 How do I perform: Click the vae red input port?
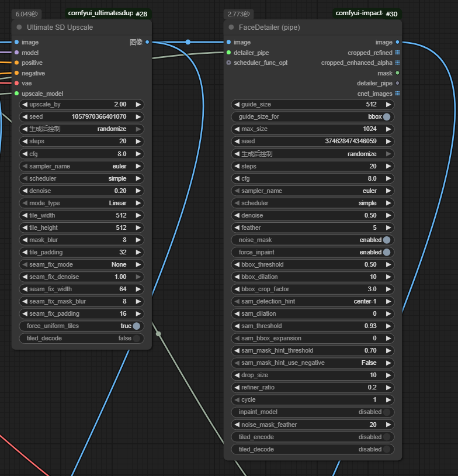(x=16, y=83)
